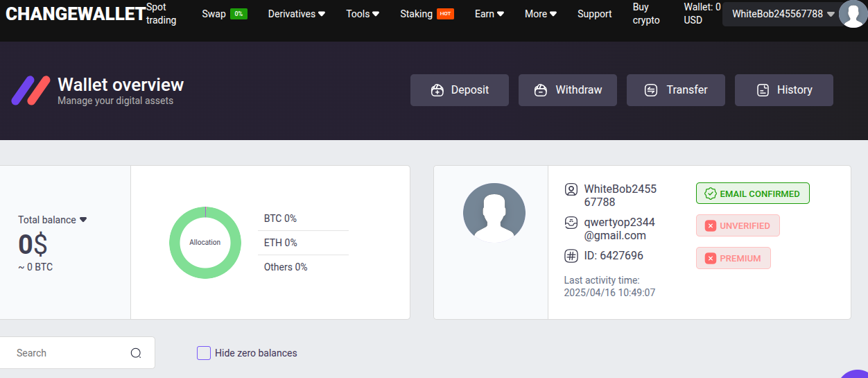The width and height of the screenshot is (868, 378).
Task: Open the Staking page
Action: coord(416,14)
